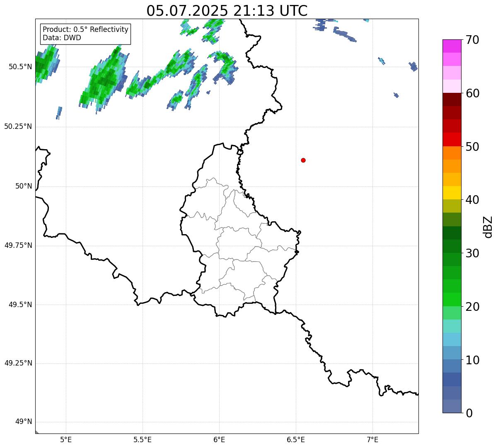Image resolution: width=498 pixels, height=448 pixels.
Task: Pick the dark maroon colorbar segment below 60
Action: click(x=452, y=99)
